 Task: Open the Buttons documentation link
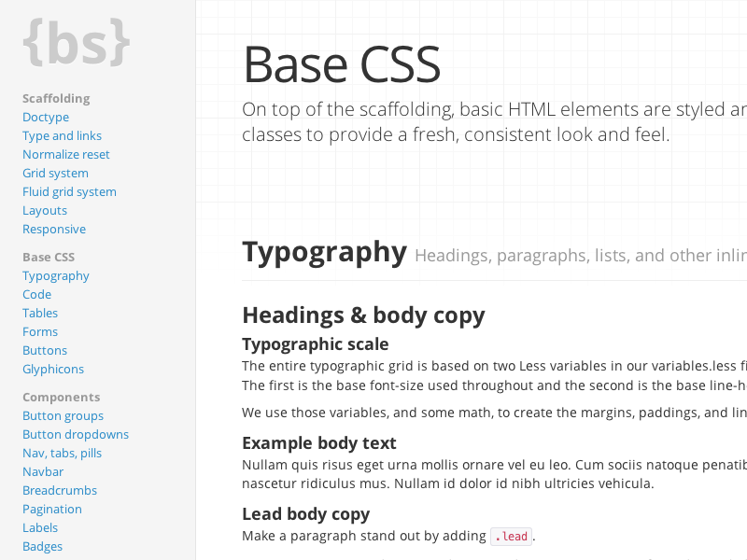[x=44, y=350]
